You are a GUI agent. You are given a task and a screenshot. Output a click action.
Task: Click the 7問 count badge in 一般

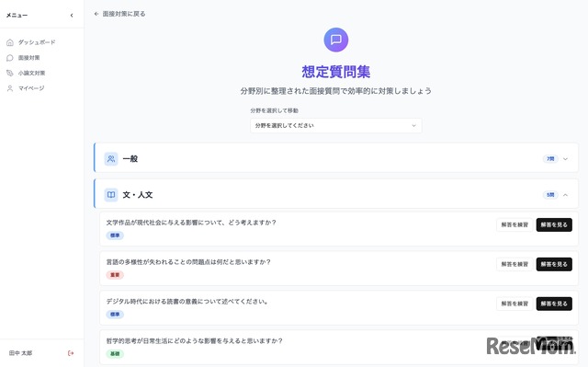click(550, 159)
